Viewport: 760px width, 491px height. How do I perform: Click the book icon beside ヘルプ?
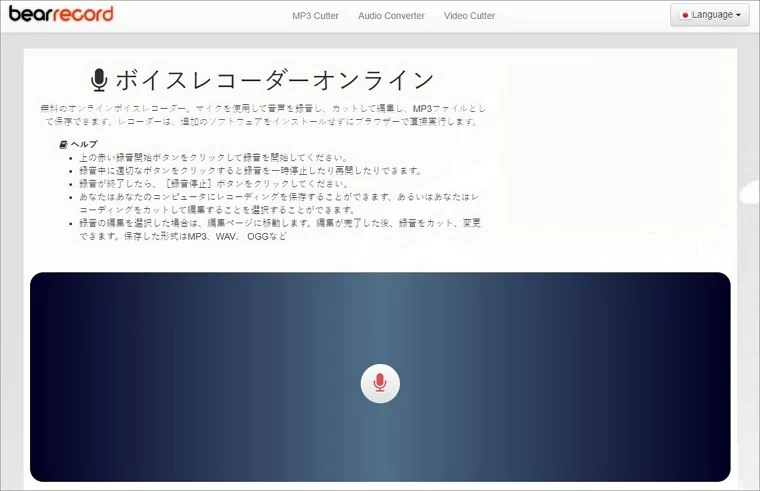63,144
